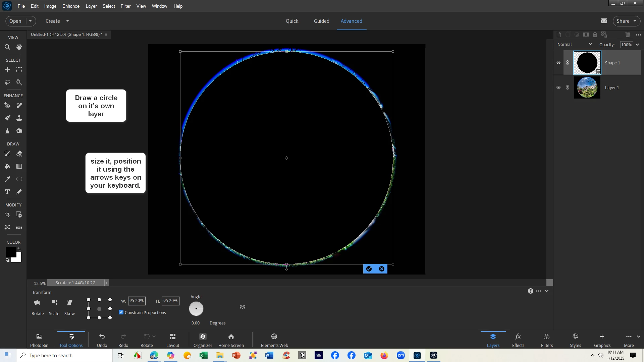Cancel the transform with X icon

click(382, 269)
